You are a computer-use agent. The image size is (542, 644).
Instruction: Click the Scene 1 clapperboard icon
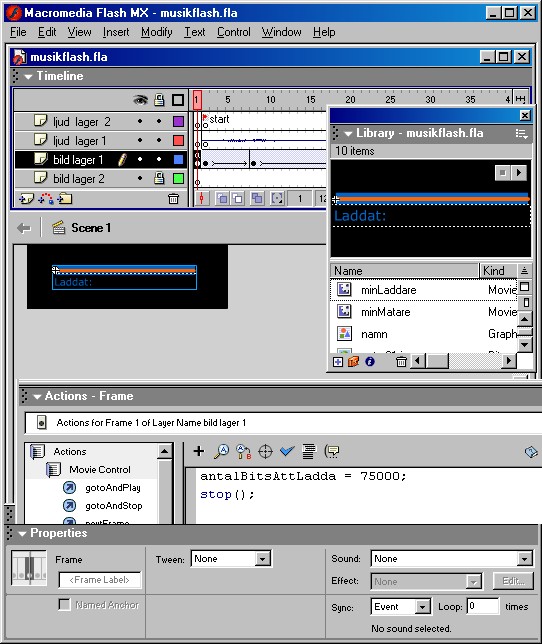pos(59,228)
